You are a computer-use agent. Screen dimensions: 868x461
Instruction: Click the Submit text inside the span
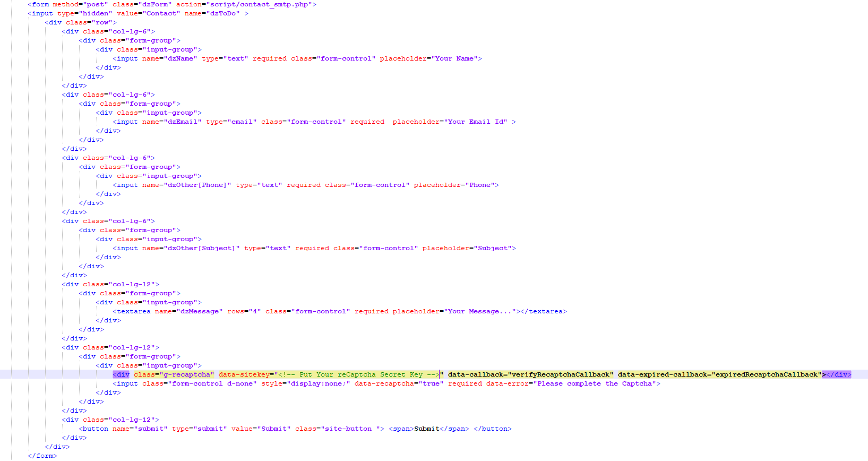pyautogui.click(x=427, y=429)
